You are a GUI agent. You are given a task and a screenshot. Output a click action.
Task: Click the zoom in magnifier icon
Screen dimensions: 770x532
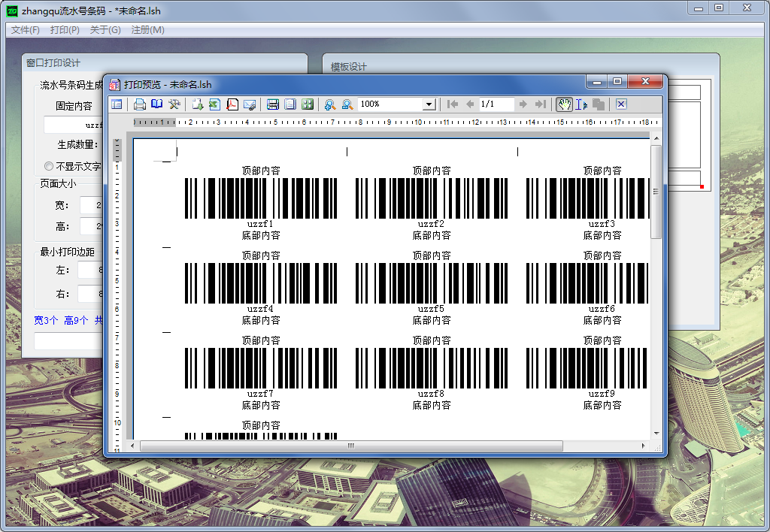(330, 104)
